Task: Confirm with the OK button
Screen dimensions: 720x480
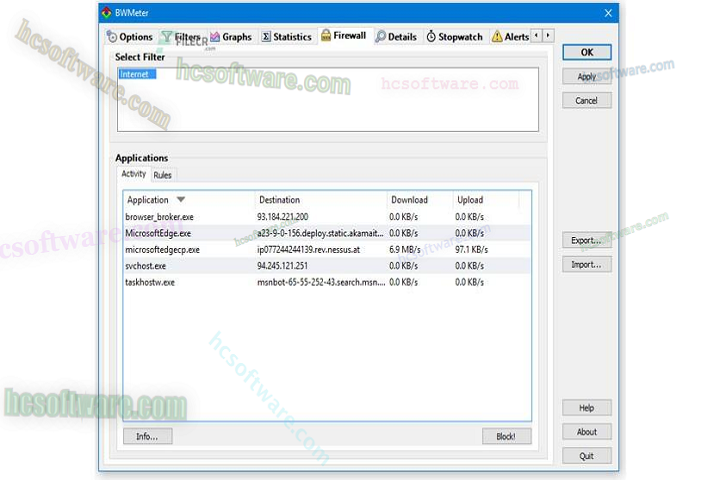Action: pyautogui.click(x=587, y=52)
